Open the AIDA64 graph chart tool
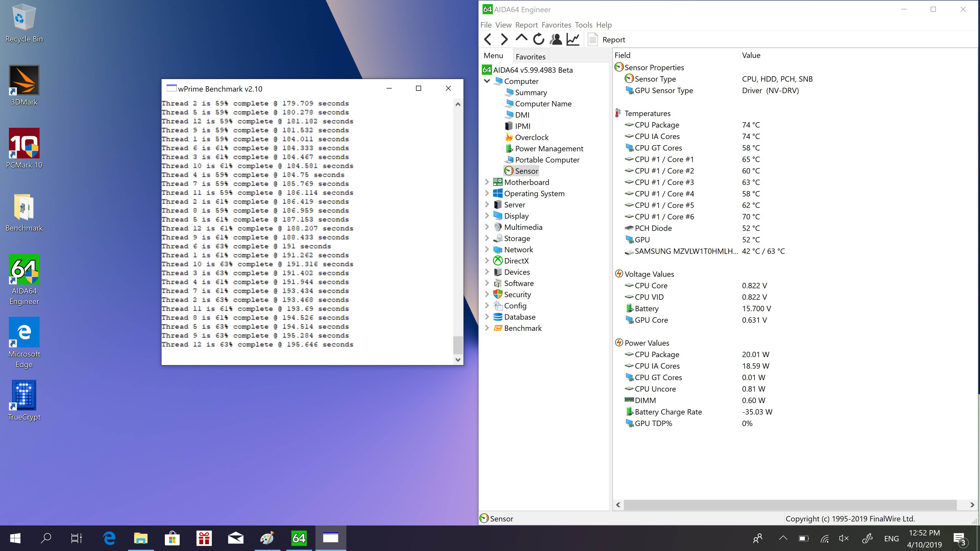Screen dimensions: 980x551 tap(573, 39)
